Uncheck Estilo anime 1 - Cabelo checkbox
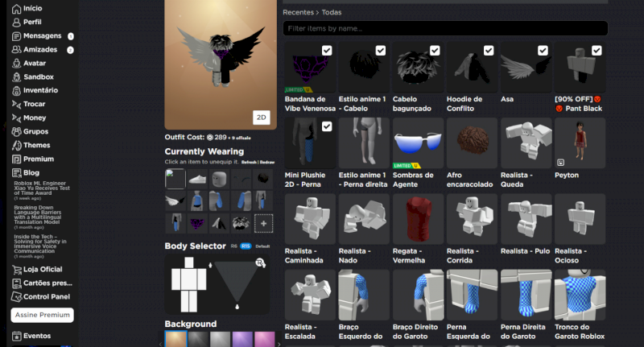 point(381,51)
